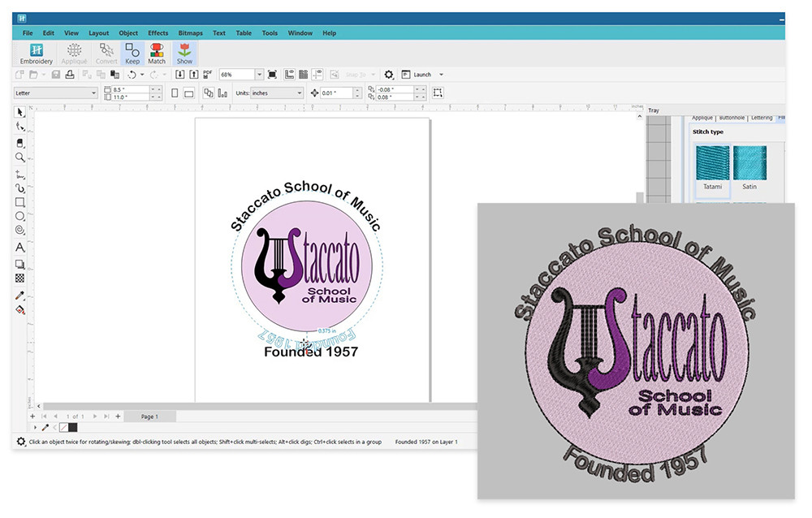Open the Bitmaps menu

pyautogui.click(x=190, y=33)
